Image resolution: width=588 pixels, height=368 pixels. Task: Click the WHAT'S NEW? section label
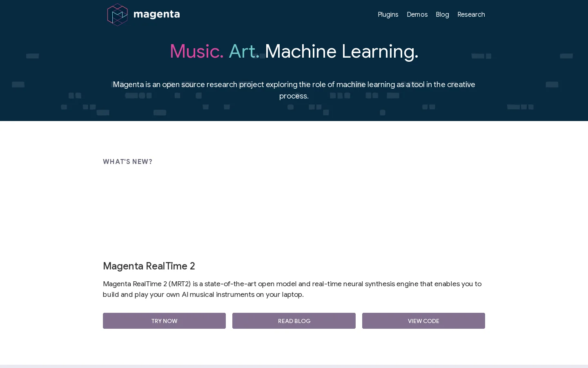pos(127,162)
